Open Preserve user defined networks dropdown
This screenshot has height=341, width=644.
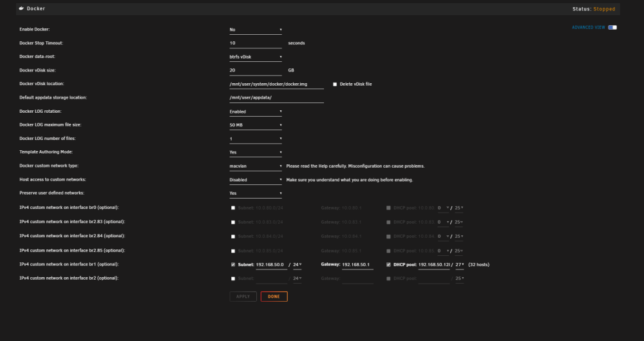click(256, 193)
